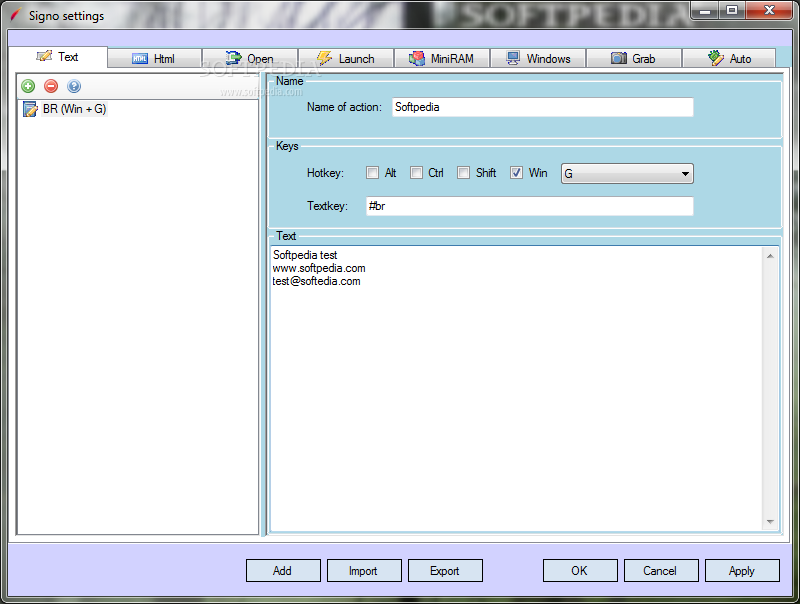
Task: Click the text area scrollbar up arrow
Action: point(770,256)
